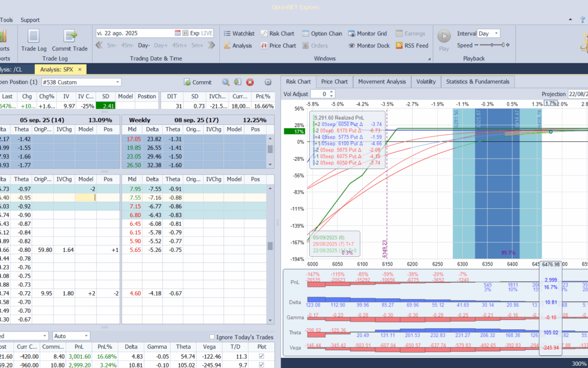Image resolution: width=588 pixels, height=368 pixels.
Task: Expand the #538 Custom position dropdown
Action: click(118, 82)
